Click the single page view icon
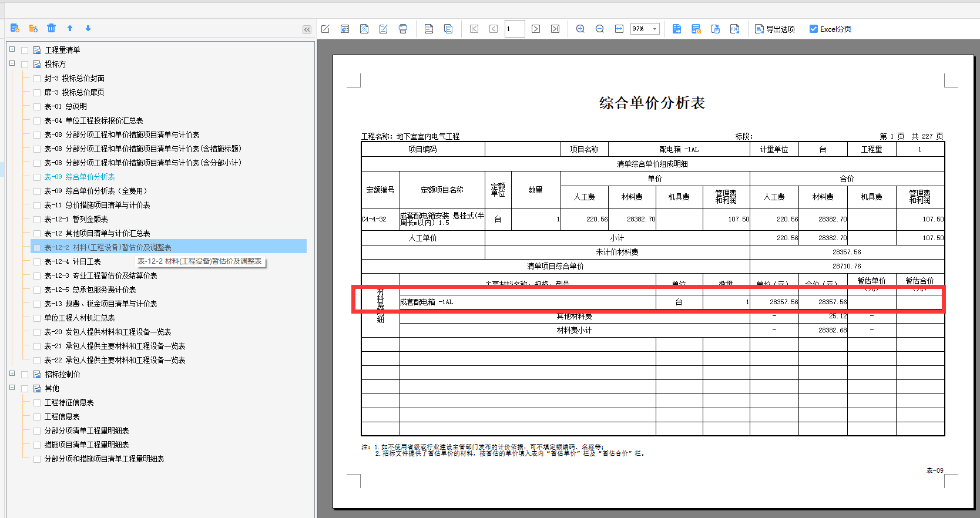 pyautogui.click(x=429, y=29)
